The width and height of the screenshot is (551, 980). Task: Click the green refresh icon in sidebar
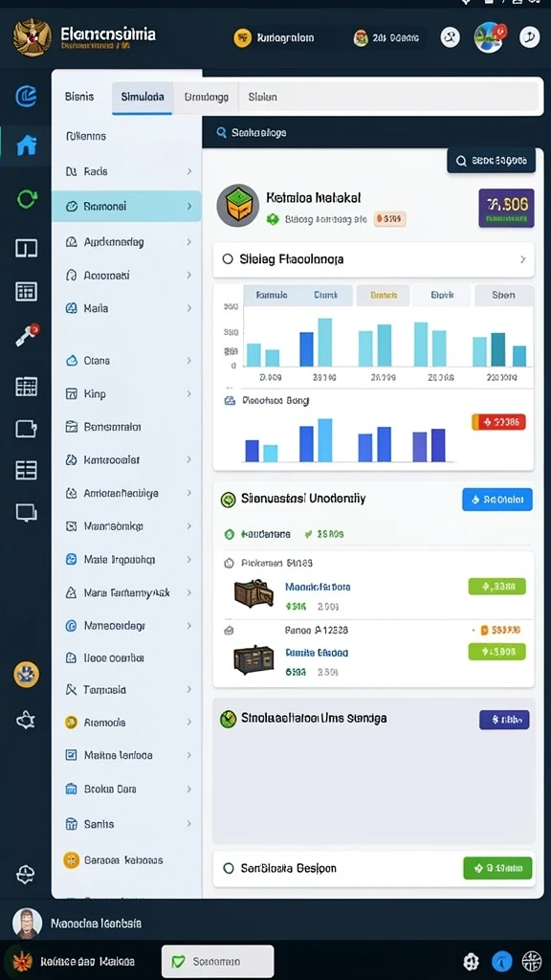tap(26, 199)
